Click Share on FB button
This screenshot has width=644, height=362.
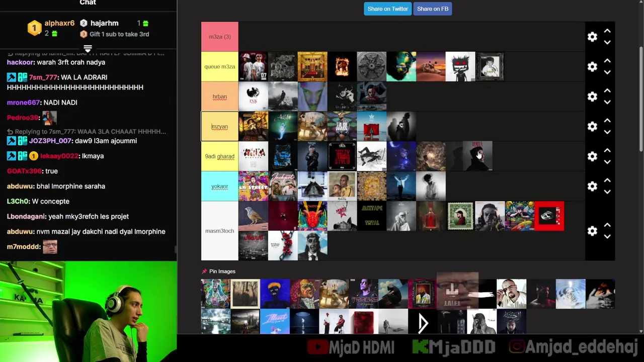433,9
